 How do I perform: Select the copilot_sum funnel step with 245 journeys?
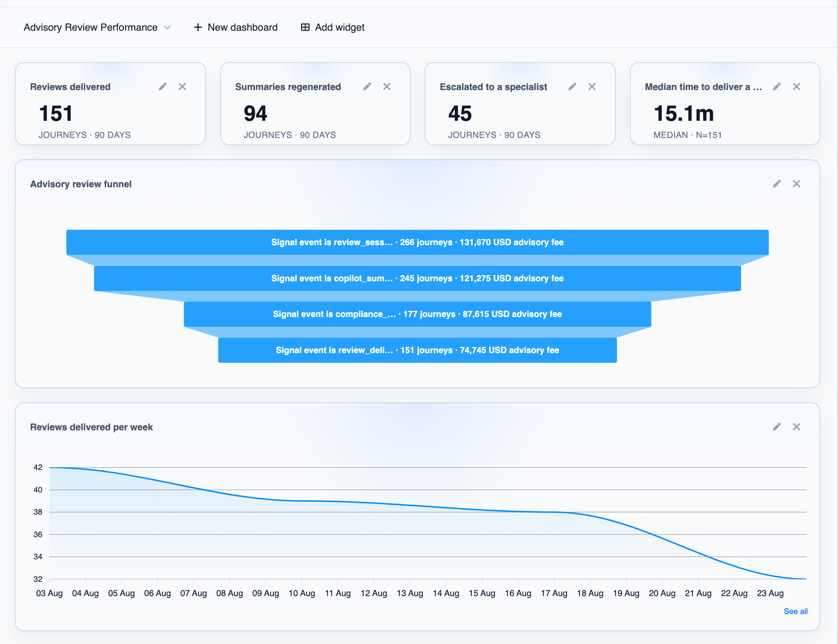417,278
